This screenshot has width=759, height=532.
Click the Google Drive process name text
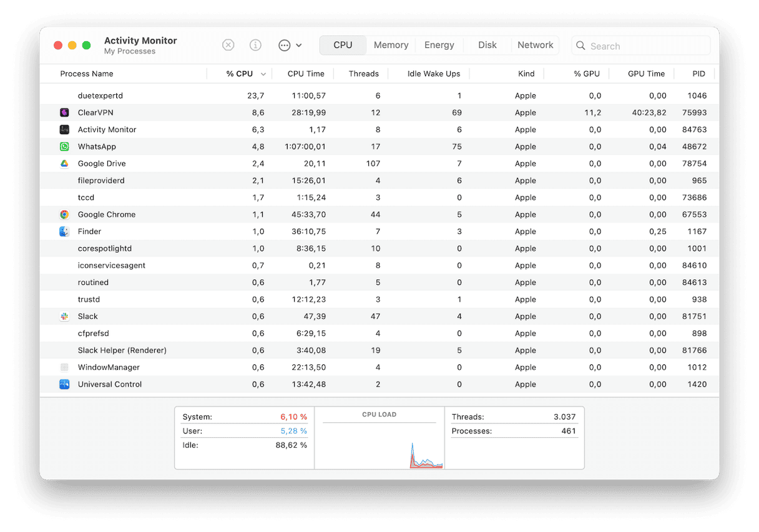pyautogui.click(x=102, y=163)
